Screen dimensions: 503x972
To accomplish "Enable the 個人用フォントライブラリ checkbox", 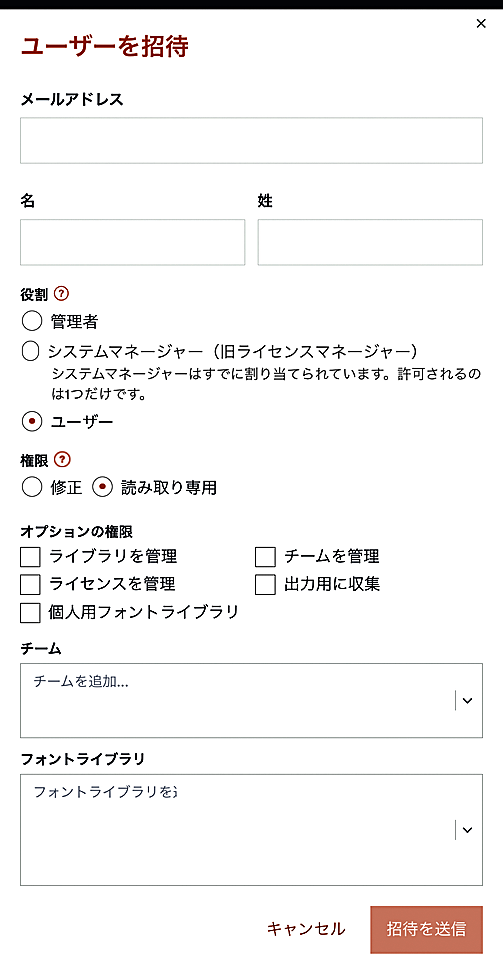I will pyautogui.click(x=30, y=612).
